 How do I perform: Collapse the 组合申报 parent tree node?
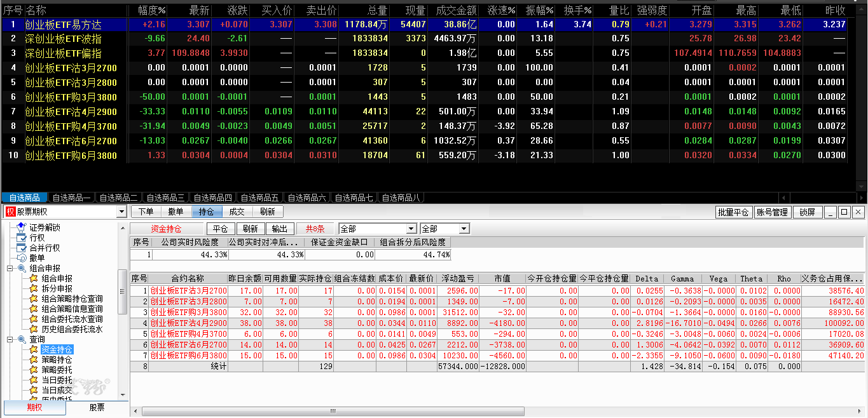tap(10, 268)
